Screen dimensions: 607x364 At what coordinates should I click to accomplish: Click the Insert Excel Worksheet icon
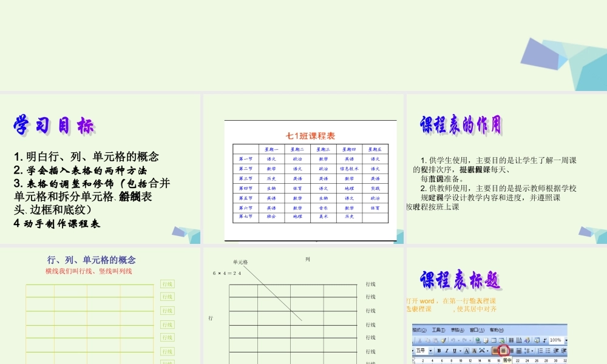point(502,340)
